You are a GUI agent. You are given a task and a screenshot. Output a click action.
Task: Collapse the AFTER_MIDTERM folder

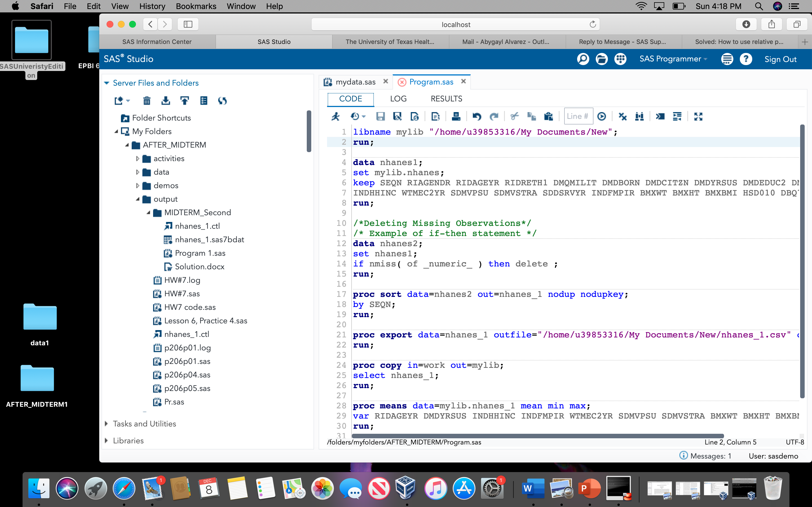point(127,145)
